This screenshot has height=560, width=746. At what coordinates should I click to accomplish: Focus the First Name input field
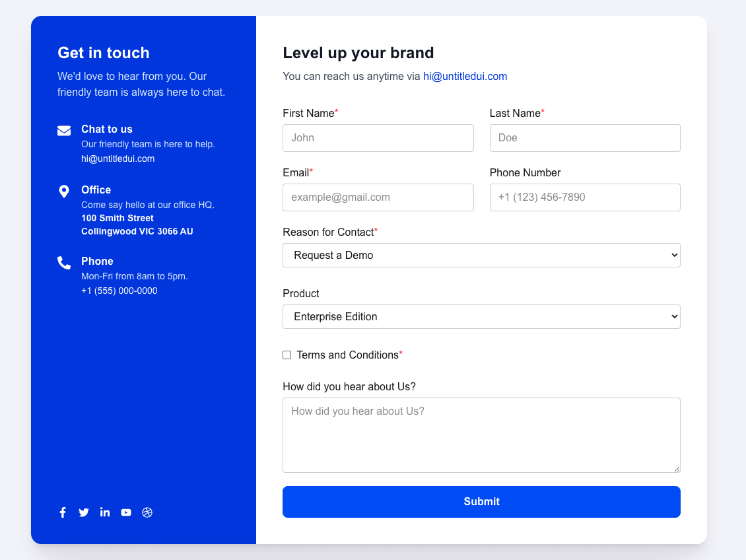point(378,138)
